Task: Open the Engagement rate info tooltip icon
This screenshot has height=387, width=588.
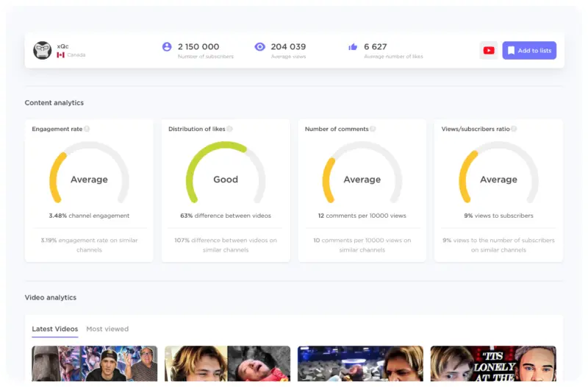Action: point(87,129)
